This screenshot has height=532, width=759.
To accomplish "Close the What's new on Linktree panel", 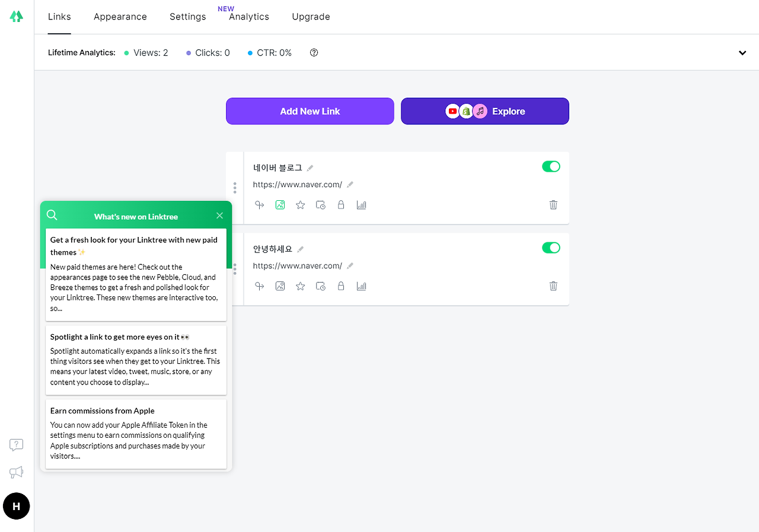I will (220, 216).
